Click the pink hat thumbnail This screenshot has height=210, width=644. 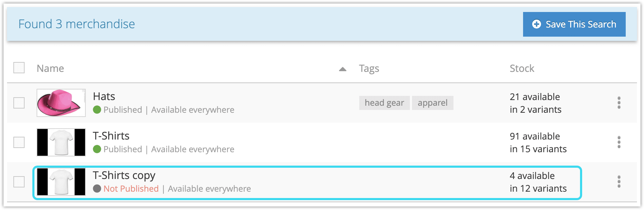click(x=61, y=103)
